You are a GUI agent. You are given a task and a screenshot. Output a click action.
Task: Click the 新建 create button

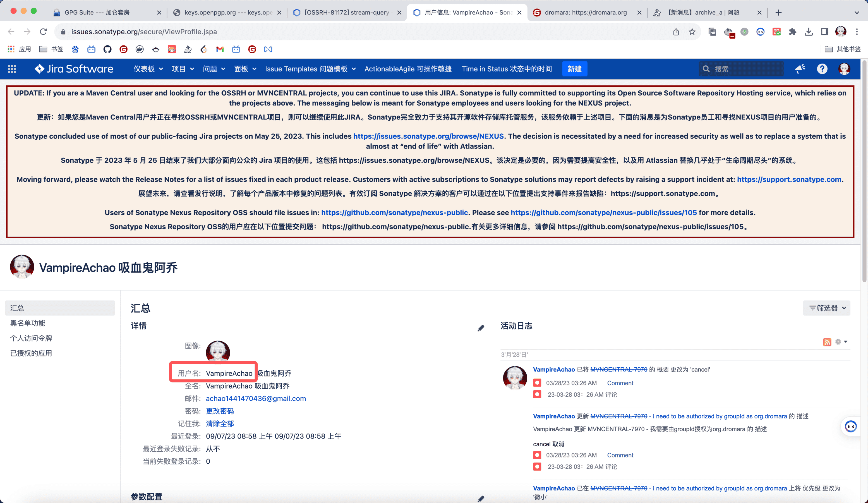click(x=574, y=69)
